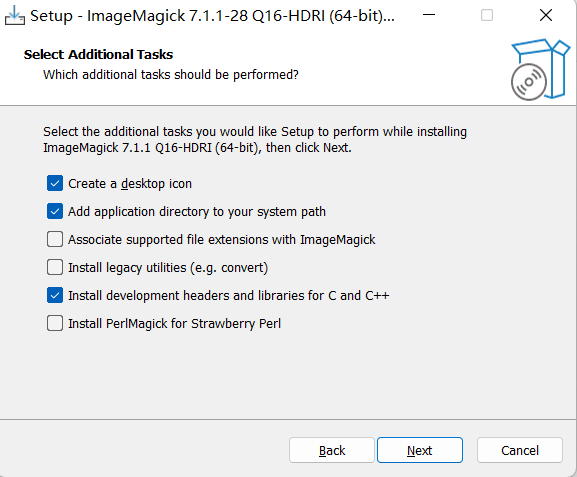Go to the Next setup page

click(420, 450)
